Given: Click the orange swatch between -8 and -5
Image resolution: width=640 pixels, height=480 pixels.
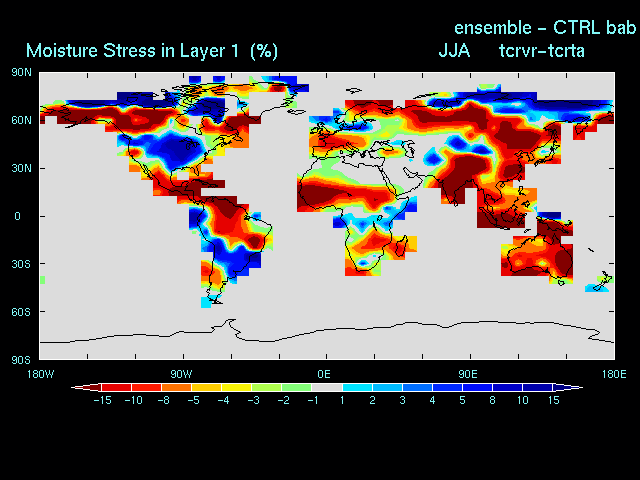Looking at the screenshot, I should pos(176,387).
